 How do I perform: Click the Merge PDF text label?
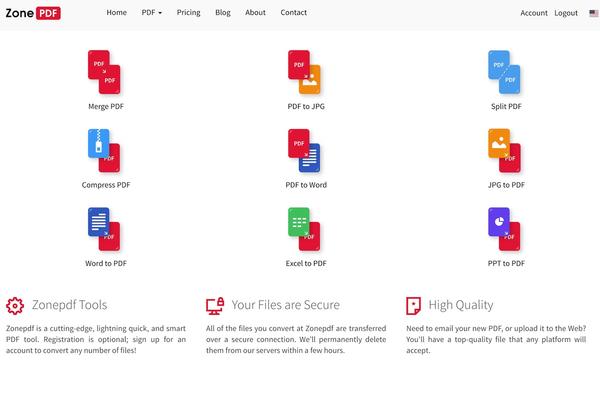pyautogui.click(x=106, y=106)
